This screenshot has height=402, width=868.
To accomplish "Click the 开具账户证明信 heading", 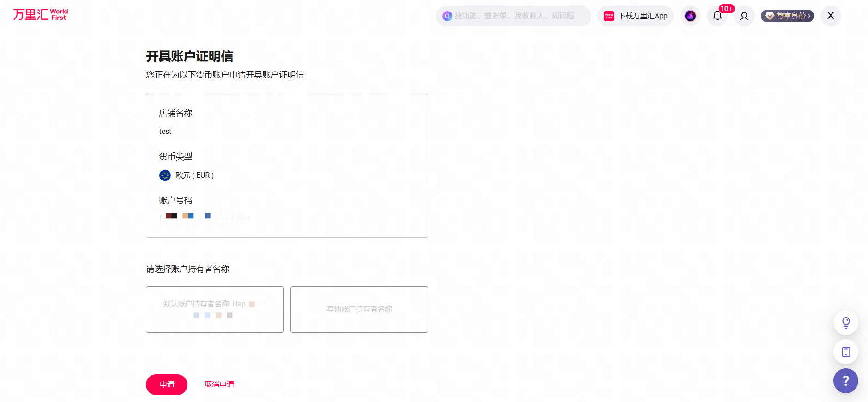I will 190,56.
